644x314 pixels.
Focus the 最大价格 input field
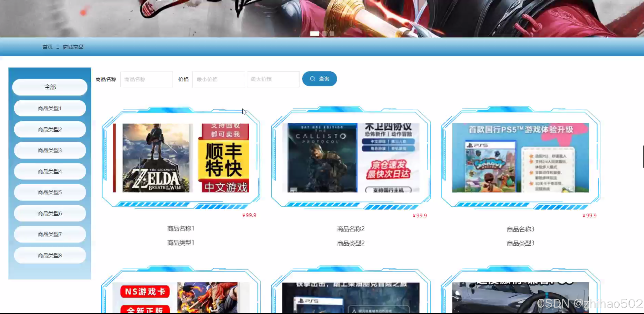(273, 79)
